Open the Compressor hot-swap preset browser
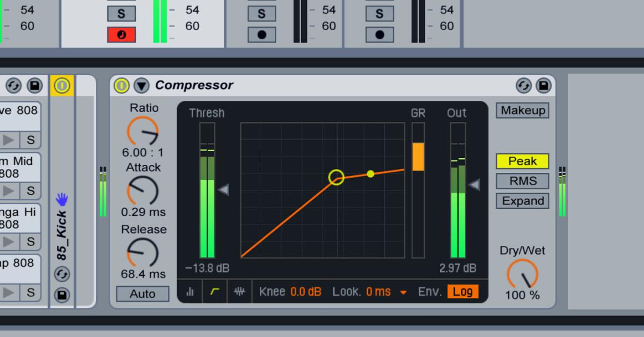Screen dimensions: 644x337 [x=523, y=85]
